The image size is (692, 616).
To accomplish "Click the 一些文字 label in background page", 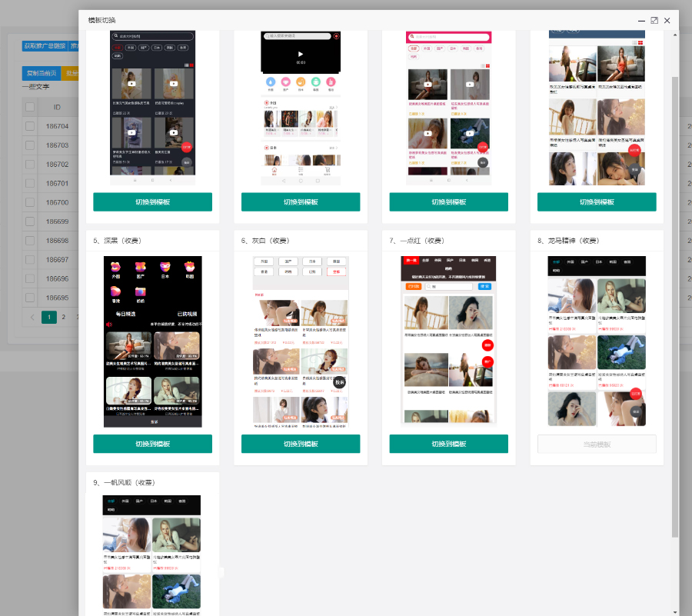I will coord(35,87).
